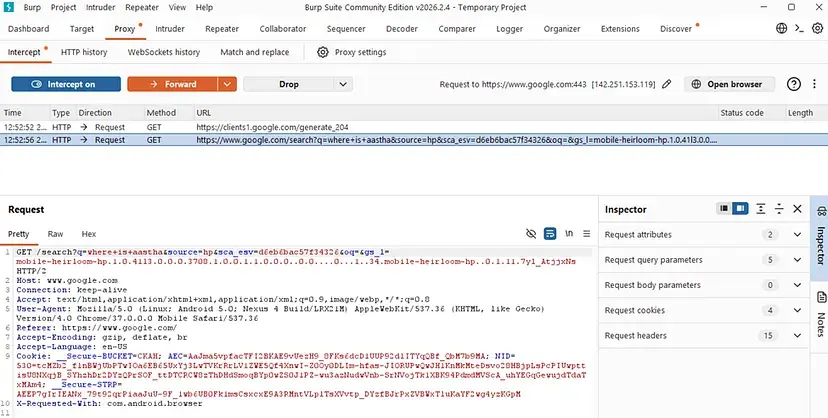This screenshot has width=828, height=418.
Task: Open the View menu
Action: point(177,7)
